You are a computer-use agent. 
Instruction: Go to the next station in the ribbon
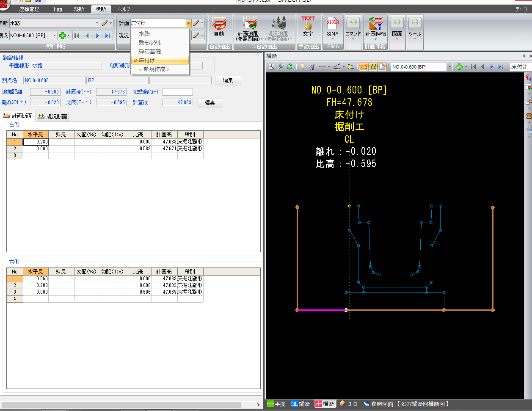[97, 36]
